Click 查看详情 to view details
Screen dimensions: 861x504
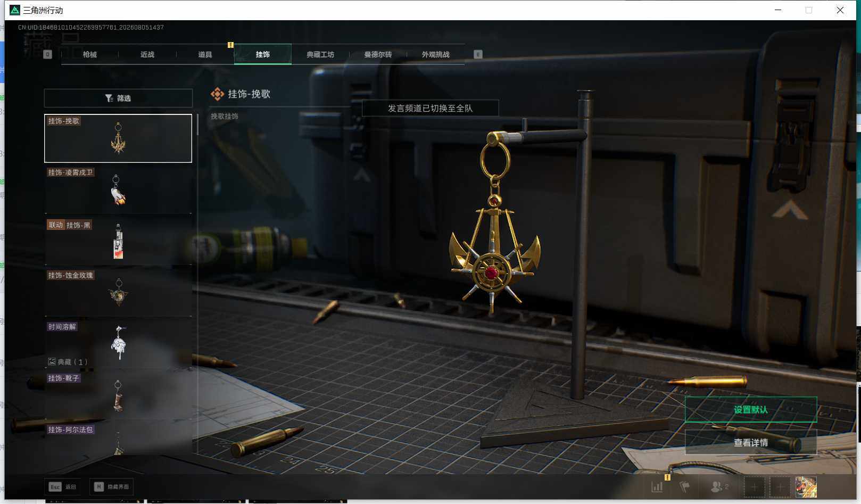coord(751,442)
